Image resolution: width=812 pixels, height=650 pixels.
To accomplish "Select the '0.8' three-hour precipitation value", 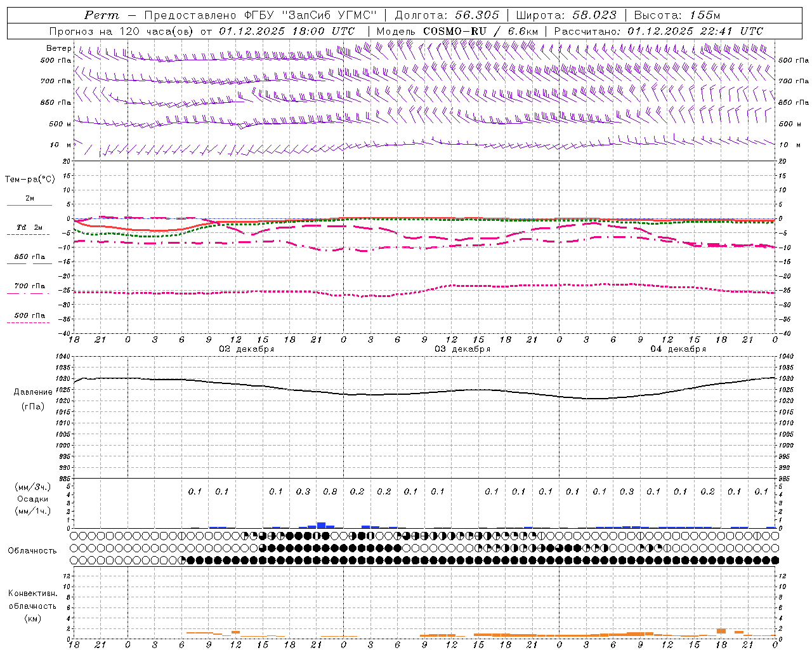I will pos(330,491).
